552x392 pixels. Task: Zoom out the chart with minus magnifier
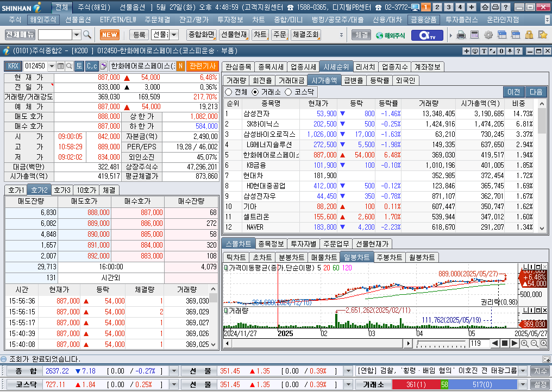tap(534, 344)
